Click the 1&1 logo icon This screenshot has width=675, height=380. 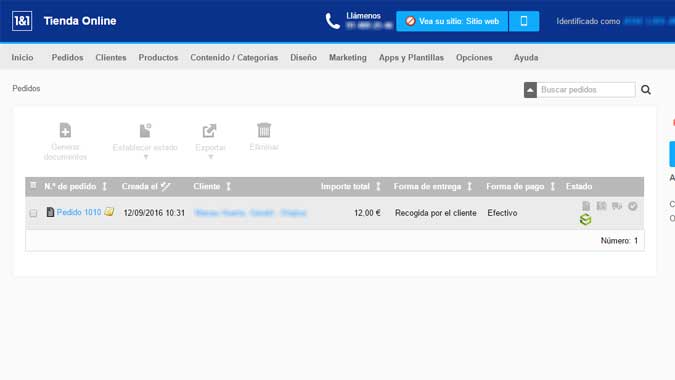(22, 21)
